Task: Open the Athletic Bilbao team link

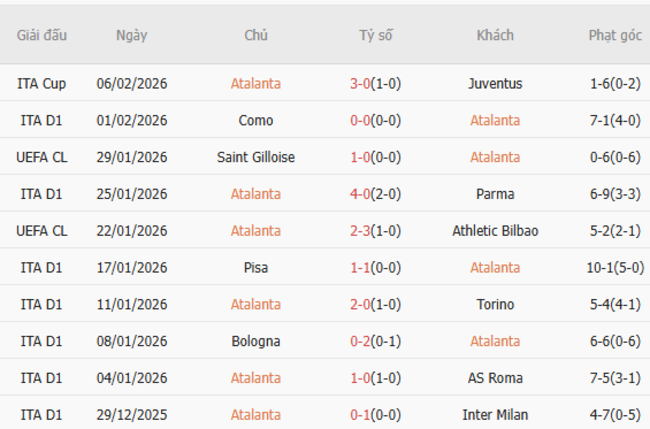Action: pyautogui.click(x=494, y=231)
